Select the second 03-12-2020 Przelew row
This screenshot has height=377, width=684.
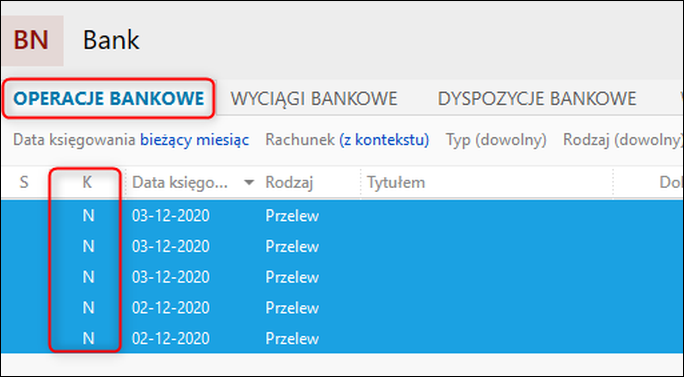pos(342,246)
